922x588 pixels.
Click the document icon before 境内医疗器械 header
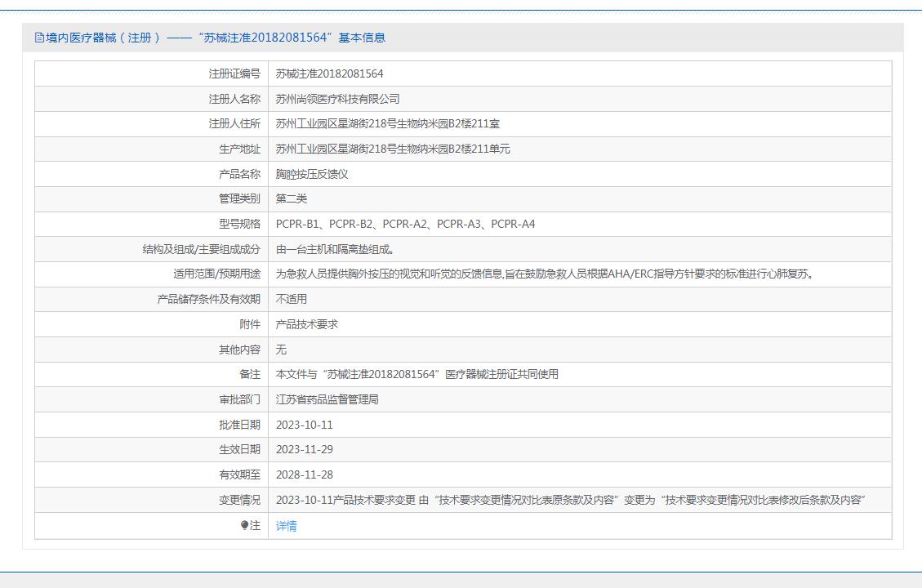click(39, 38)
